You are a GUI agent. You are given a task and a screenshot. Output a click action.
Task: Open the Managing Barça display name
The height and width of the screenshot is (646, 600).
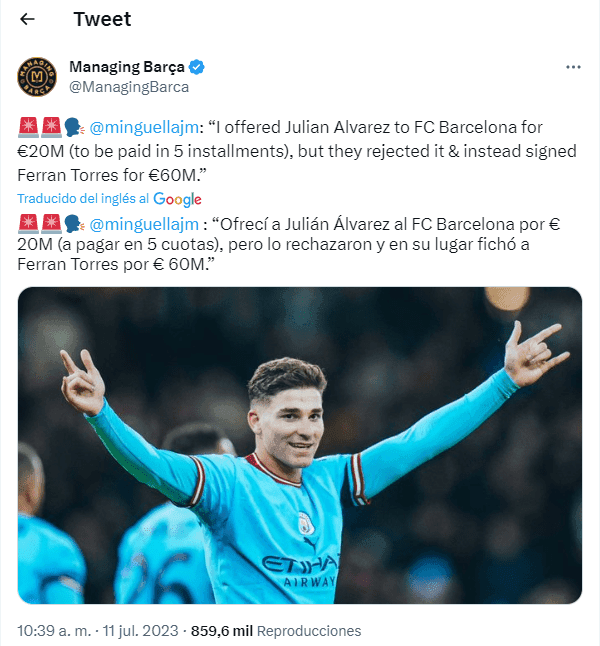pyautogui.click(x=127, y=67)
